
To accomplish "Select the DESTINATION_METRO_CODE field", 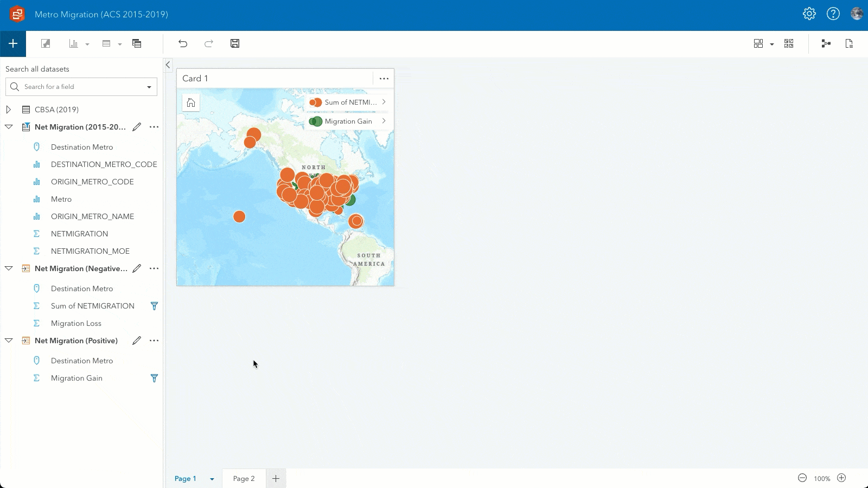I will [x=104, y=164].
